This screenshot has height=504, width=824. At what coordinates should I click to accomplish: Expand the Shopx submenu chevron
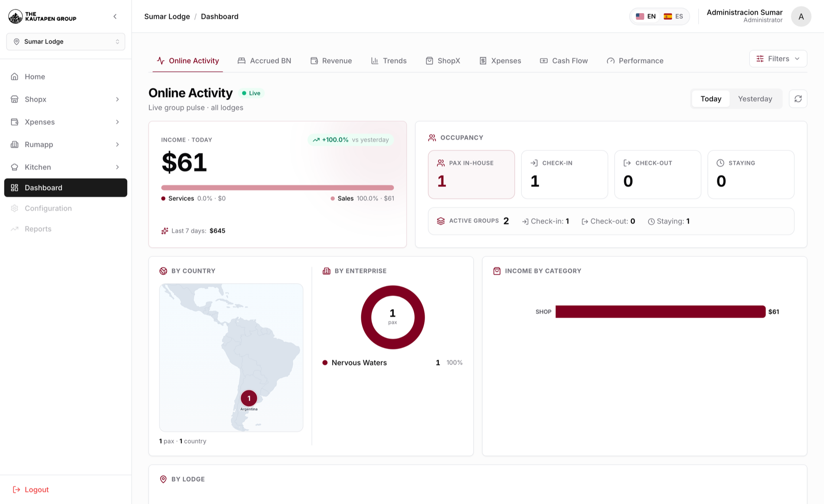pos(118,99)
